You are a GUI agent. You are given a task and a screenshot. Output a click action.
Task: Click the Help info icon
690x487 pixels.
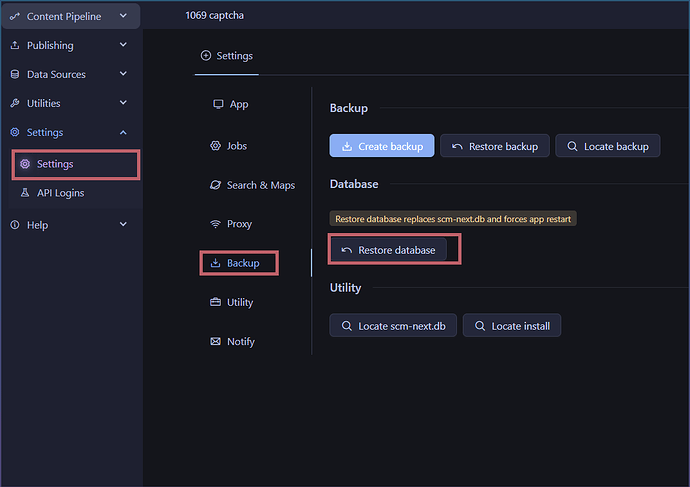coord(15,225)
